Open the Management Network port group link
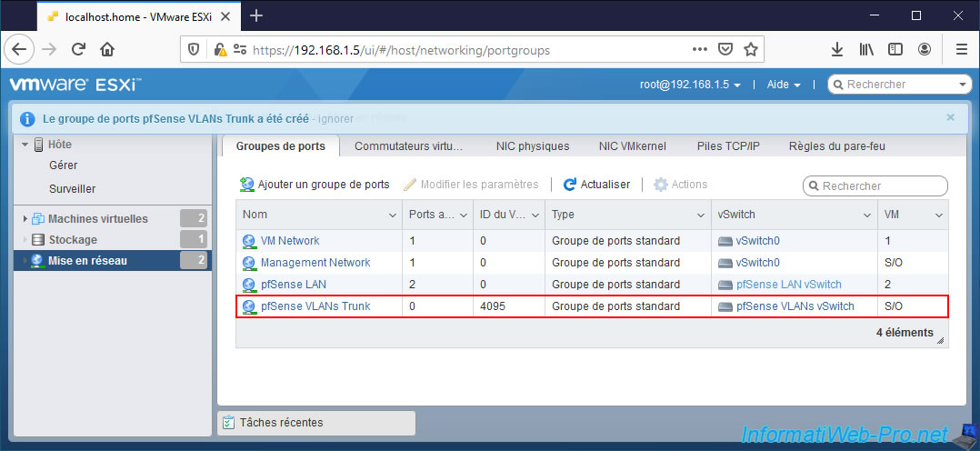Viewport: 980px width, 451px height. pyautogui.click(x=315, y=262)
